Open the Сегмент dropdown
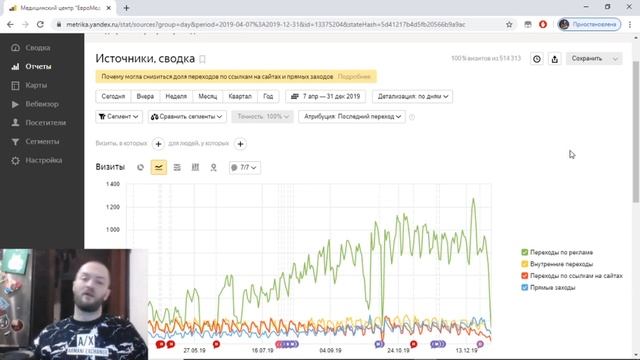The width and height of the screenshot is (640, 360). 119,117
